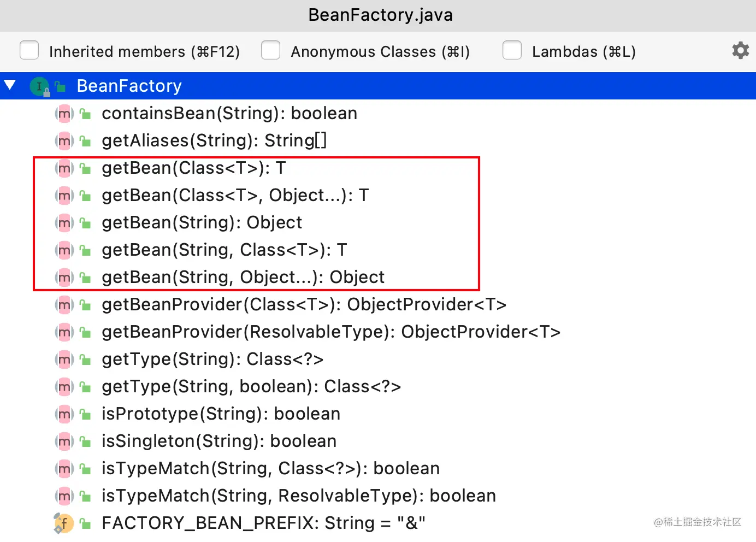The width and height of the screenshot is (756, 542).
Task: Select getType(String, boolean): Class<?> entry
Action: pyautogui.click(x=251, y=387)
